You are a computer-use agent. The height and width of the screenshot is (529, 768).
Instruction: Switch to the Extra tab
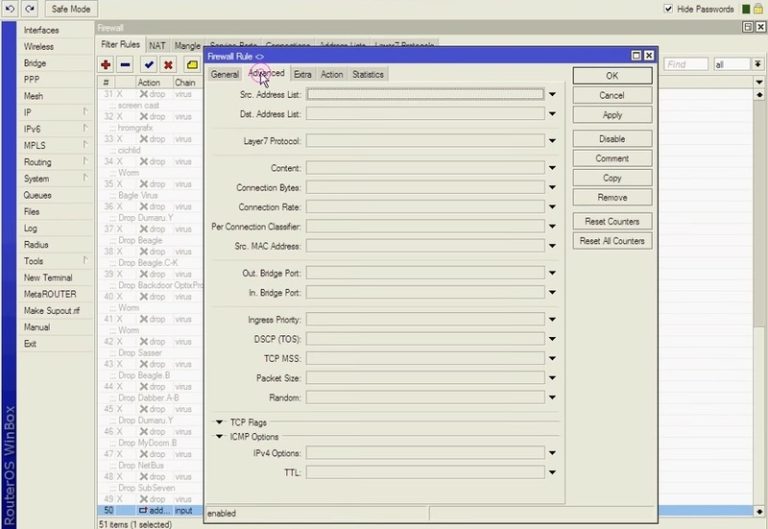point(303,74)
